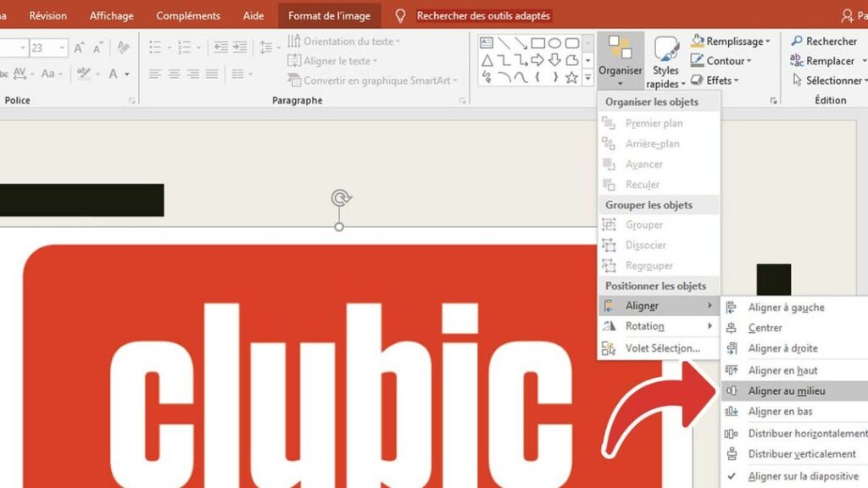Select the small black square shape

(x=773, y=280)
